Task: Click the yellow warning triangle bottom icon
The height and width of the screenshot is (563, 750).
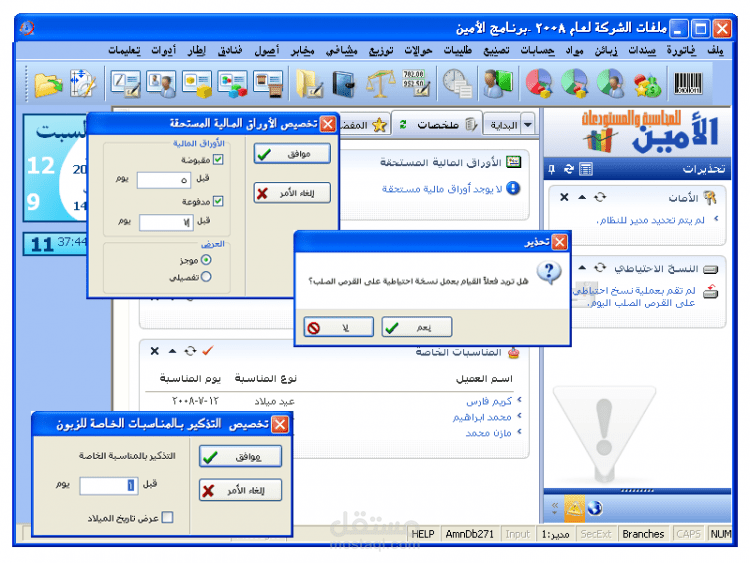Action: (x=574, y=508)
